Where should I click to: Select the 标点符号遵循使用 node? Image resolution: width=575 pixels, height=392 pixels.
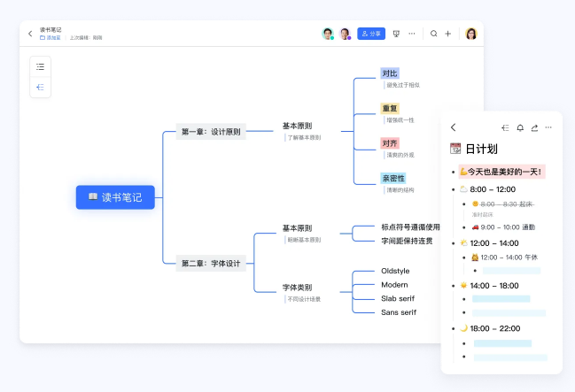coord(410,227)
